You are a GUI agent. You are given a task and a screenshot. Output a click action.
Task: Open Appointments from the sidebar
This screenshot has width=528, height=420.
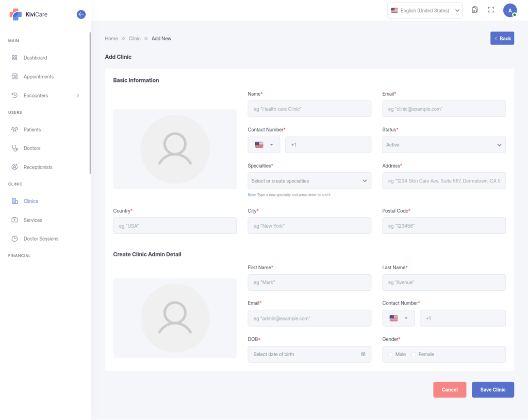tap(38, 77)
